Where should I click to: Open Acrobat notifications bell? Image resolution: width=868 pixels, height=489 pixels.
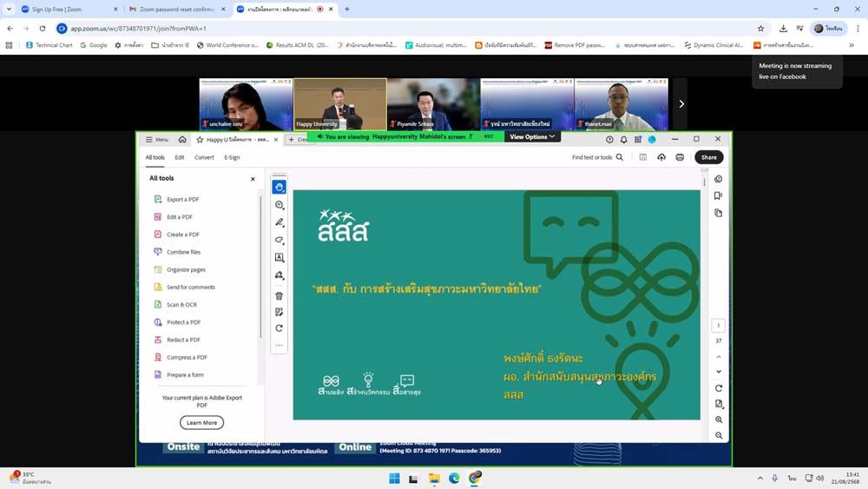coord(624,140)
